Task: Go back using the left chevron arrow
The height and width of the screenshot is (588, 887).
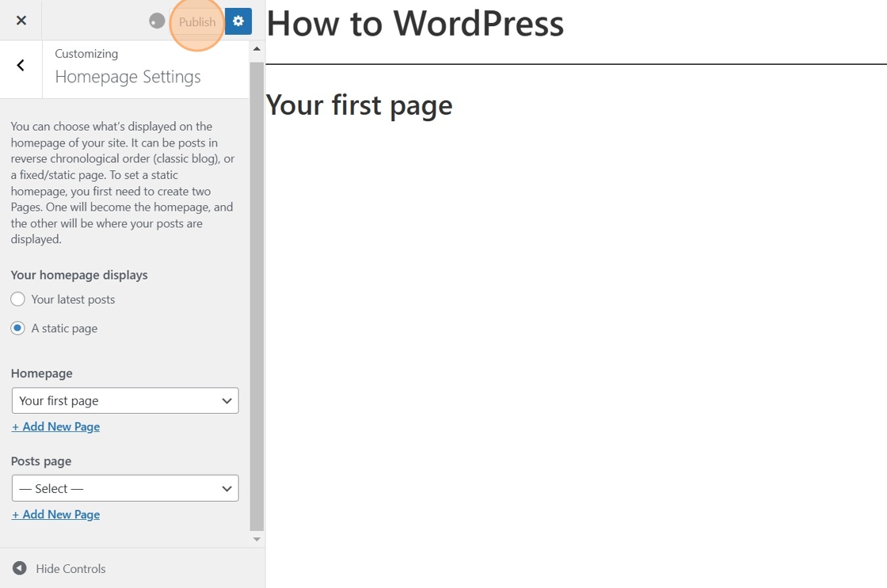Action: point(21,66)
